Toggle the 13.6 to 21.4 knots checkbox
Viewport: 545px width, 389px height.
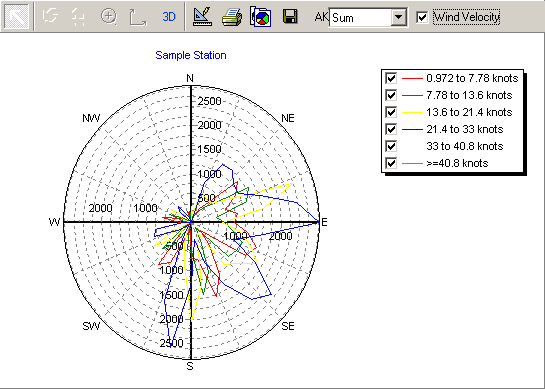pos(391,112)
